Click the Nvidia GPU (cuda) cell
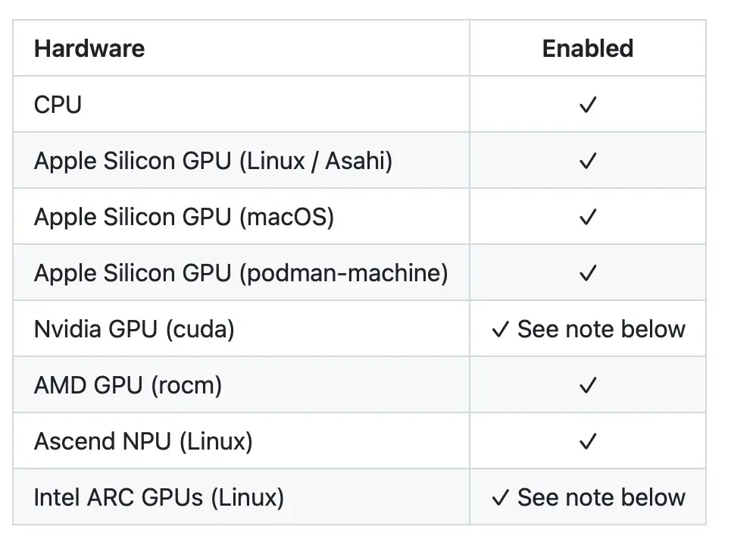756x558 pixels. click(x=134, y=329)
